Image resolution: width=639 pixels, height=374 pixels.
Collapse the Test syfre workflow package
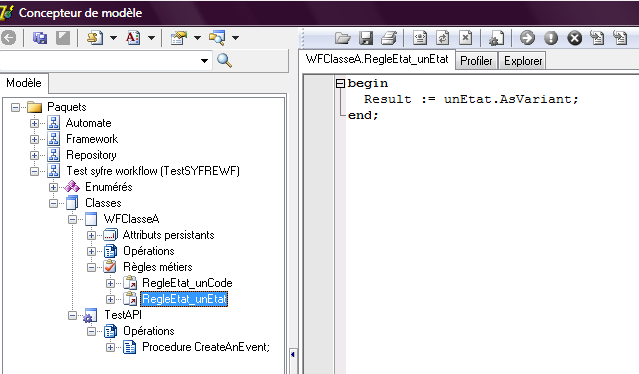pos(34,172)
